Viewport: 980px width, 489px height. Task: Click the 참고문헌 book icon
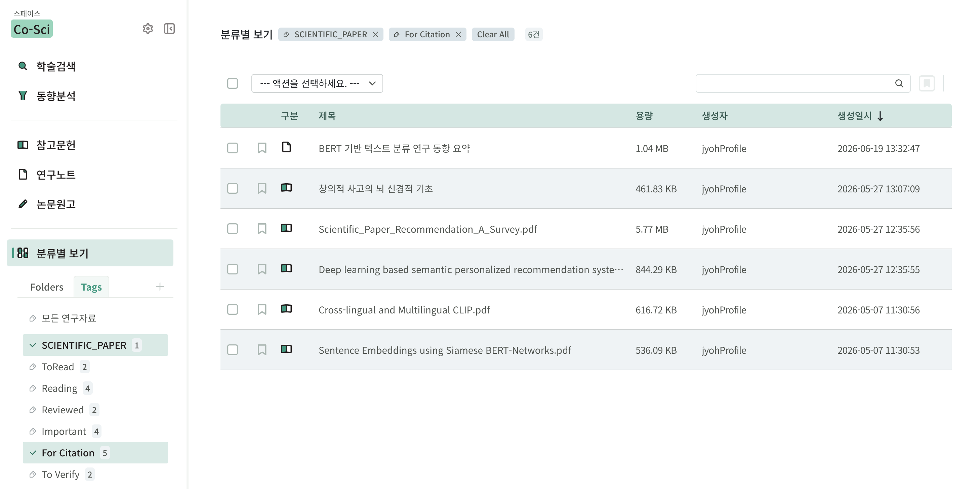point(23,145)
